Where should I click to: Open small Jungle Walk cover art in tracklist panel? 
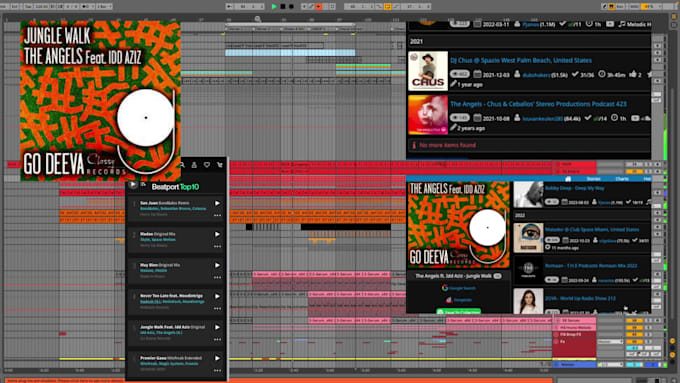coord(459,225)
